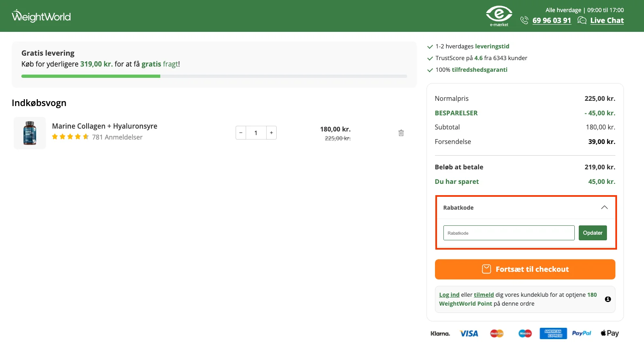644x350 pixels.
Task: Click the info icon beside points message
Action: [x=608, y=299]
